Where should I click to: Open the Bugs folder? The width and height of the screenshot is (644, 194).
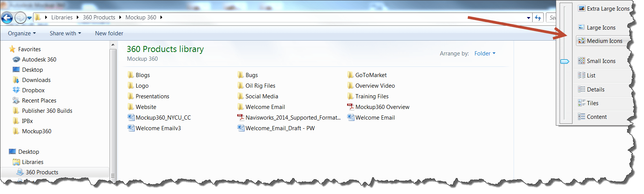(x=248, y=75)
